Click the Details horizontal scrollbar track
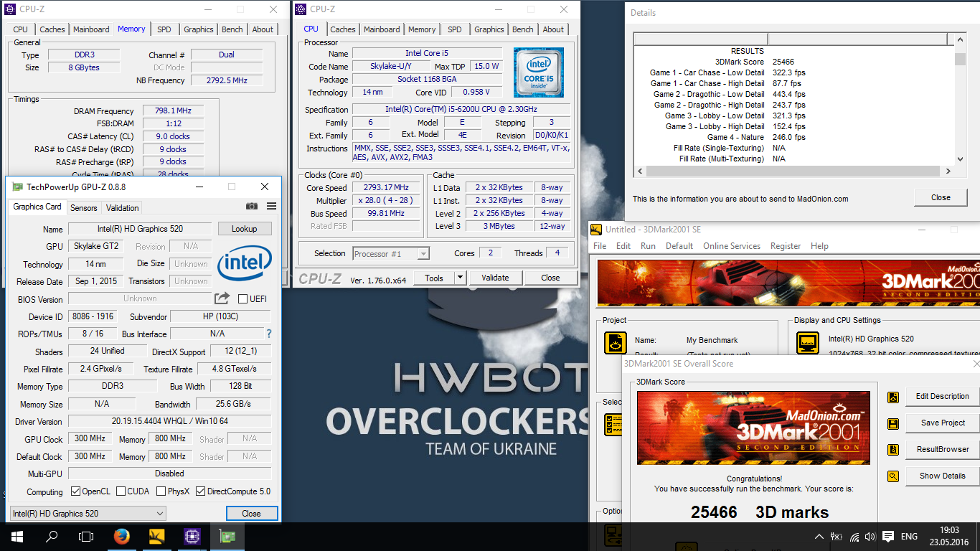Screen dimensions: 980x551 793,171
